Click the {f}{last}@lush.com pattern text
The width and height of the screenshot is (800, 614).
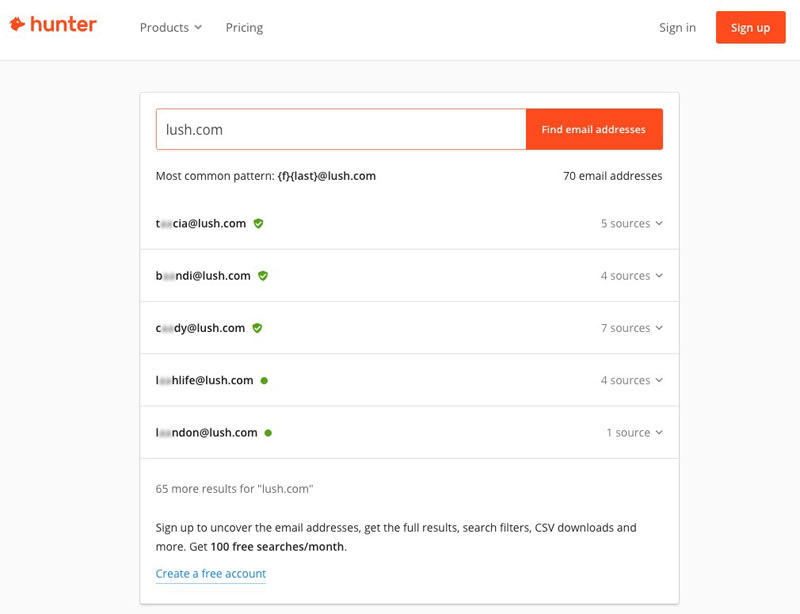[327, 176]
